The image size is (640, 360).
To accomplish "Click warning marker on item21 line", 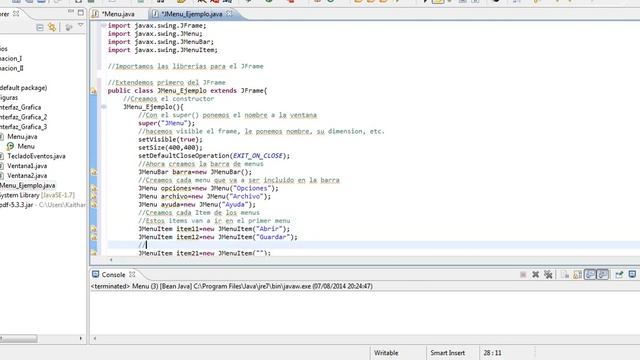I will coord(93,253).
